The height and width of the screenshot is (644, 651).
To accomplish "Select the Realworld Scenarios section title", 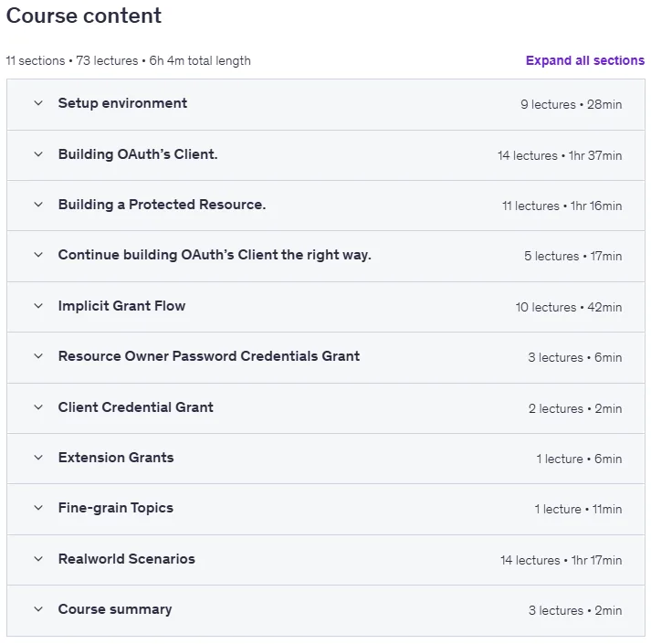I will point(127,559).
